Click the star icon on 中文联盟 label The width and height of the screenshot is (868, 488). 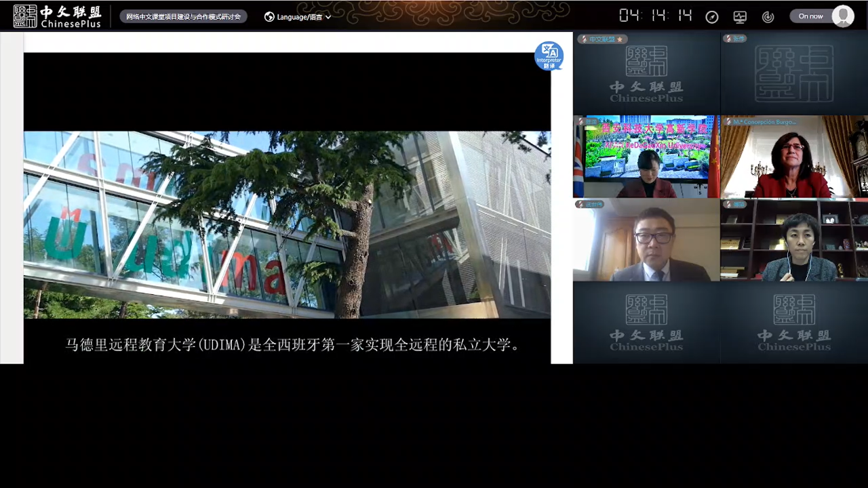coord(619,39)
